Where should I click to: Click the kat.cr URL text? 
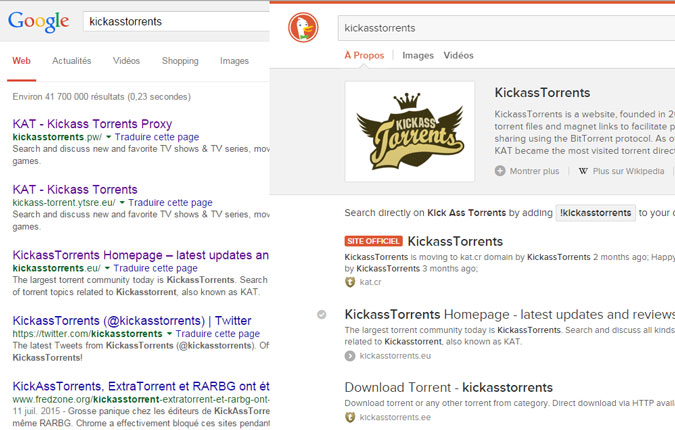[x=371, y=282]
